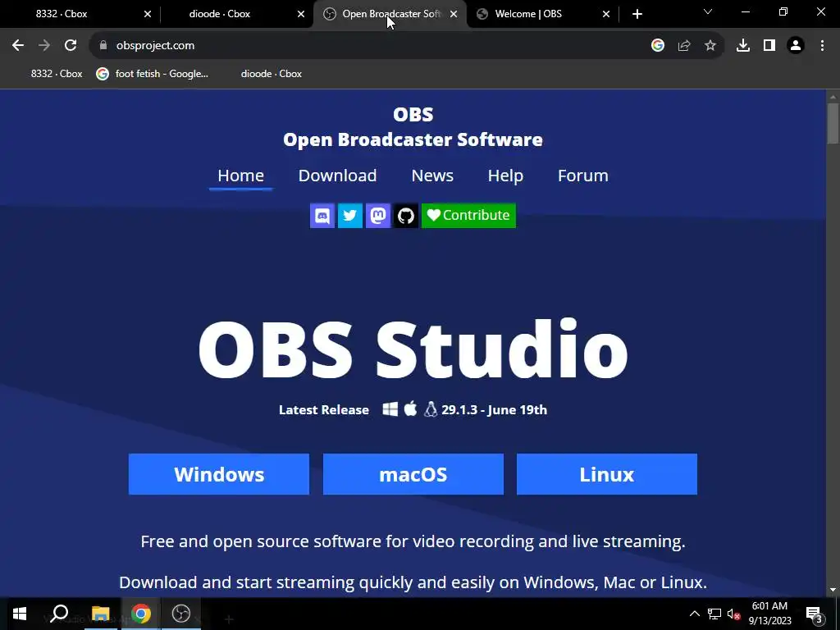The width and height of the screenshot is (840, 630).
Task: Close the dioode · Cbox tab
Action: (x=300, y=14)
